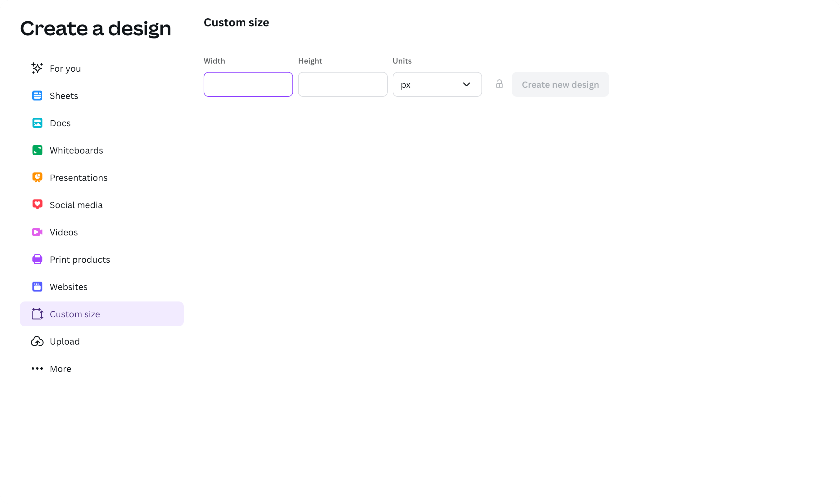Select the Print products label
Viewport: 840px width, 504px height.
click(80, 260)
